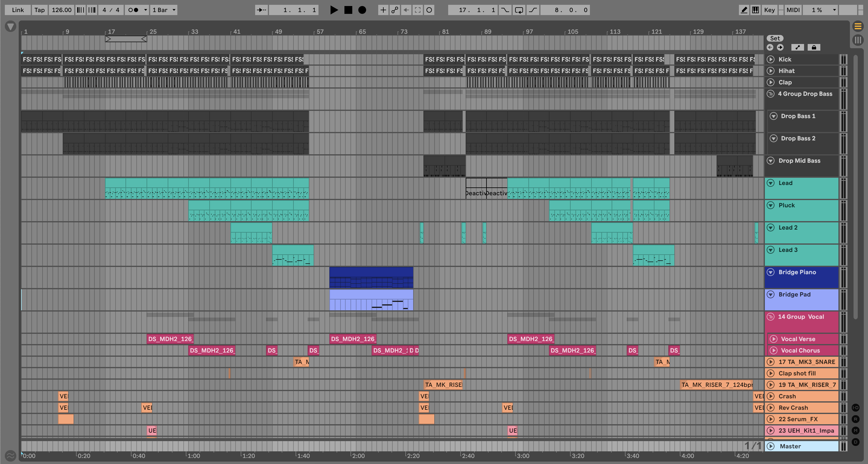Toggle Draw Mode pencil icon

tap(744, 10)
